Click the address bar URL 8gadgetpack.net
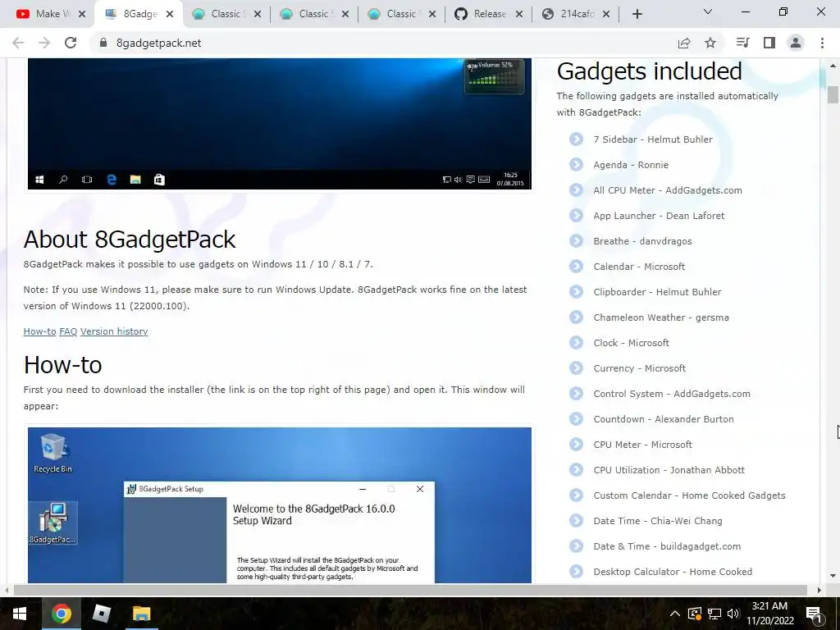The width and height of the screenshot is (840, 630). [x=158, y=43]
